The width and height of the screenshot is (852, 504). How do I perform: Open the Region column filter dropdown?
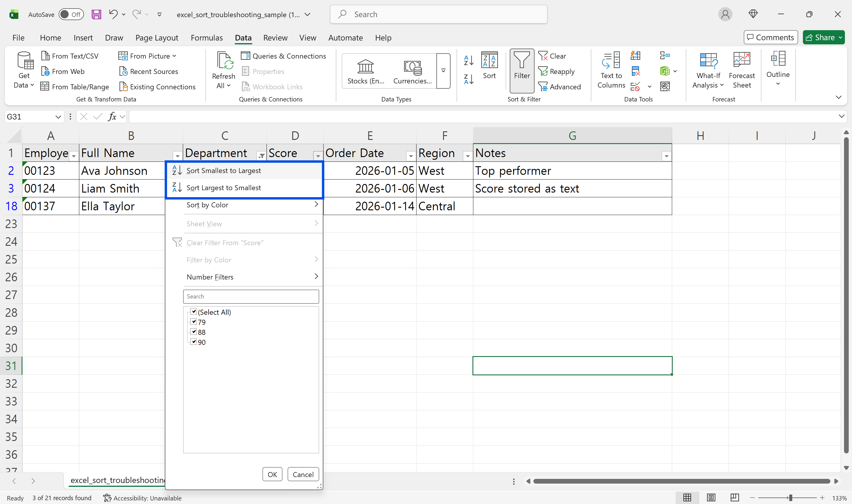467,156
